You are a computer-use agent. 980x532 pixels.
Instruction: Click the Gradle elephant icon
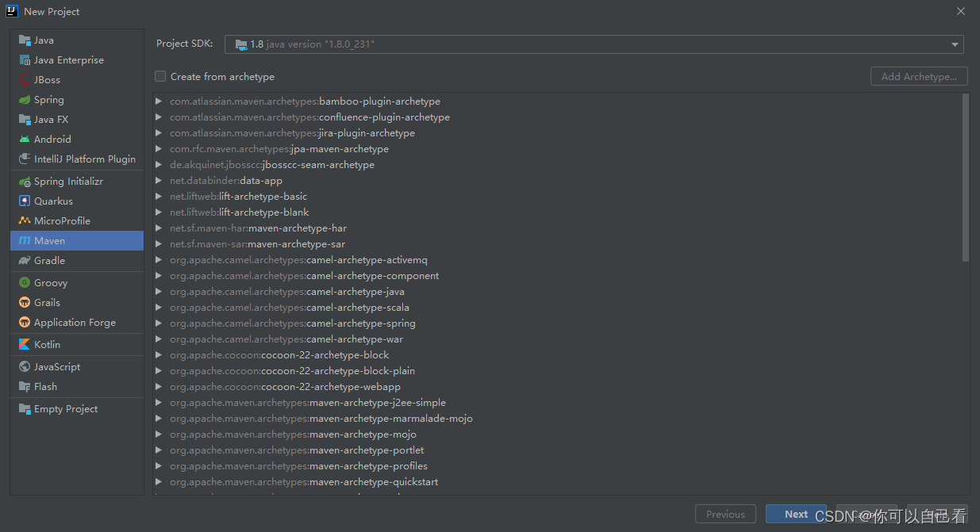[25, 261]
